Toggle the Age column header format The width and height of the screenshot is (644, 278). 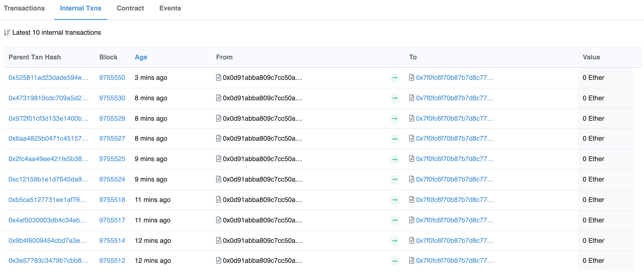pyautogui.click(x=141, y=57)
